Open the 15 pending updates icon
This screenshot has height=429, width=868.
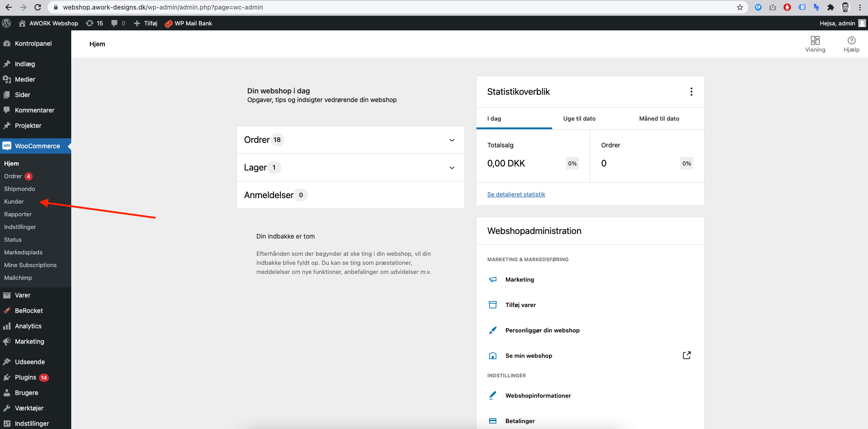point(90,23)
